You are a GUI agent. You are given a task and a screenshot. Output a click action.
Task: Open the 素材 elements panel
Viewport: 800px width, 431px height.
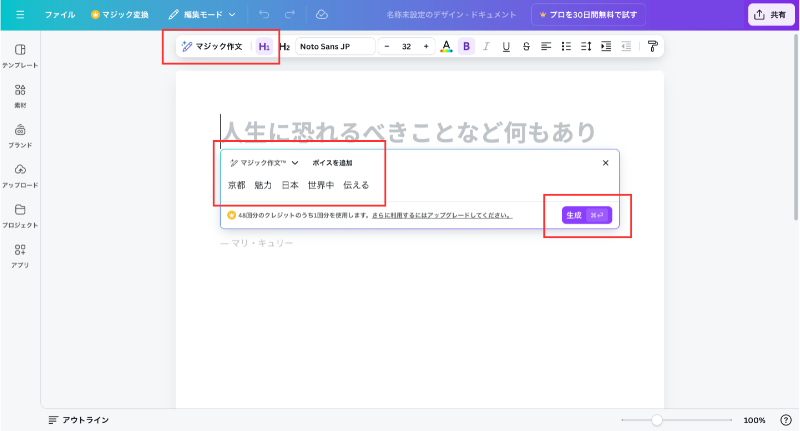(x=20, y=96)
